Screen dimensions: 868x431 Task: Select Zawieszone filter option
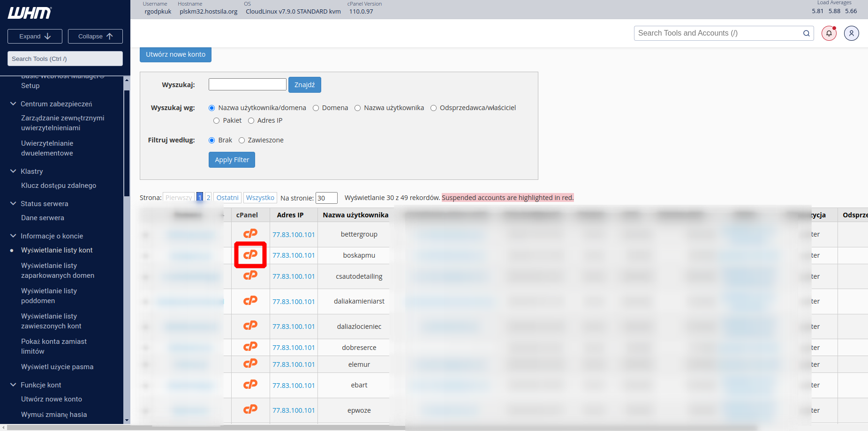242,140
